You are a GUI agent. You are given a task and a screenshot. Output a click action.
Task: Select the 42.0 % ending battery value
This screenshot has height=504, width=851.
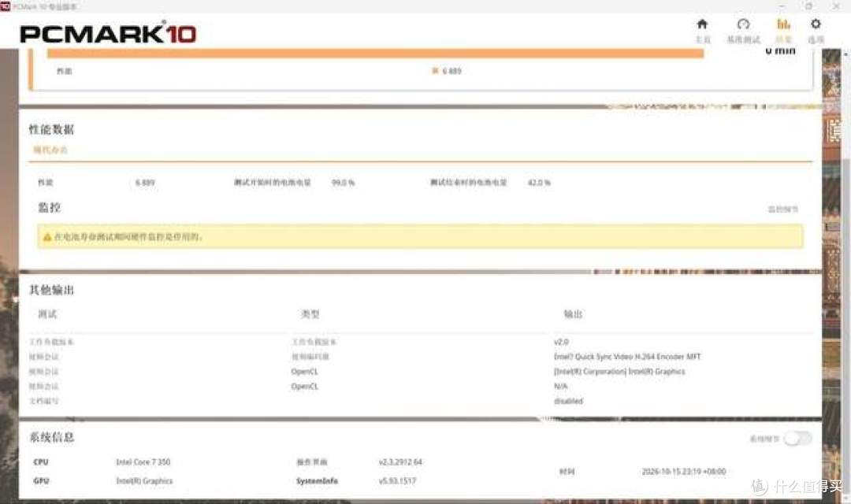click(539, 183)
